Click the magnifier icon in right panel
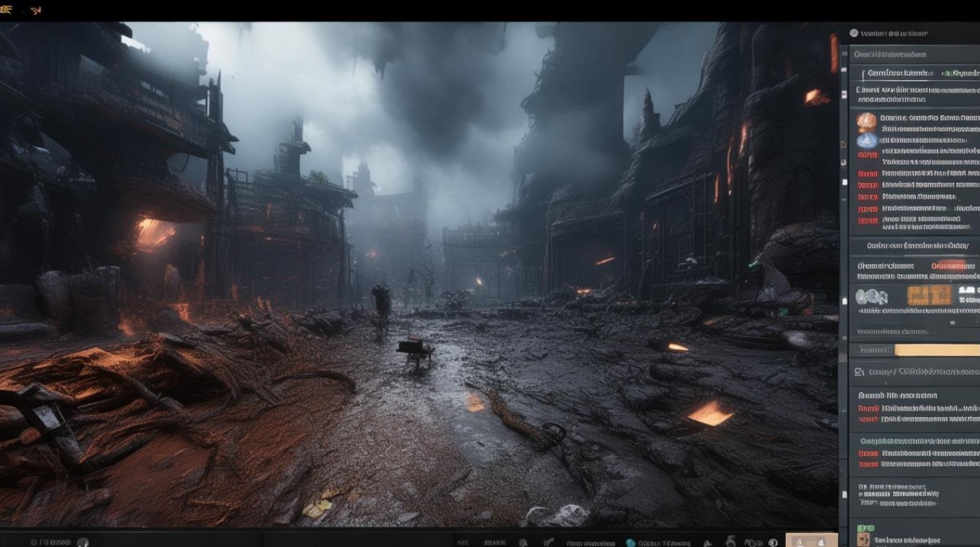Screen dimensions: 980x547 859,372
